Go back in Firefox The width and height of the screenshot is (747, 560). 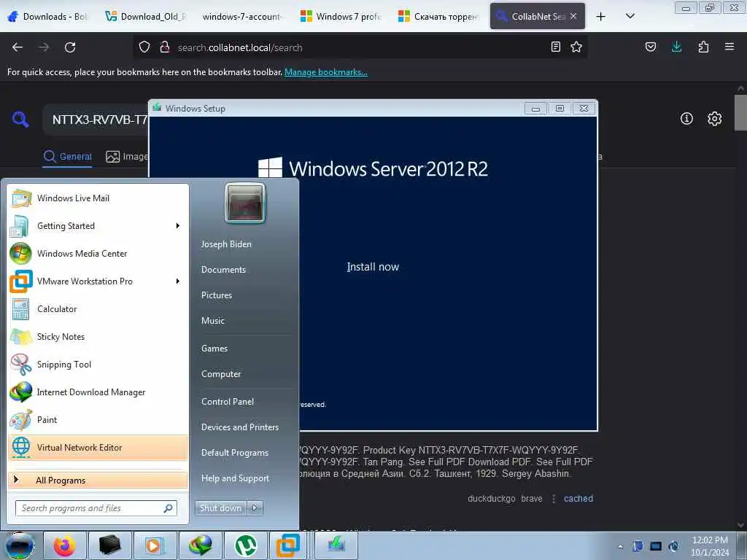tap(18, 47)
